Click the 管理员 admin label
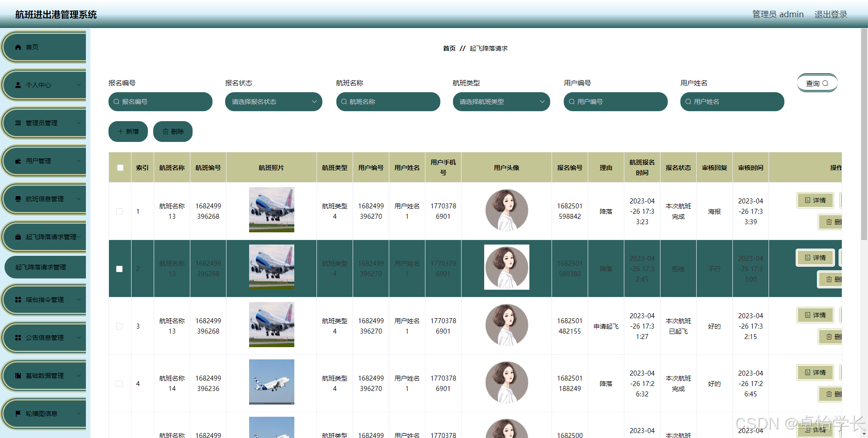 [x=778, y=14]
